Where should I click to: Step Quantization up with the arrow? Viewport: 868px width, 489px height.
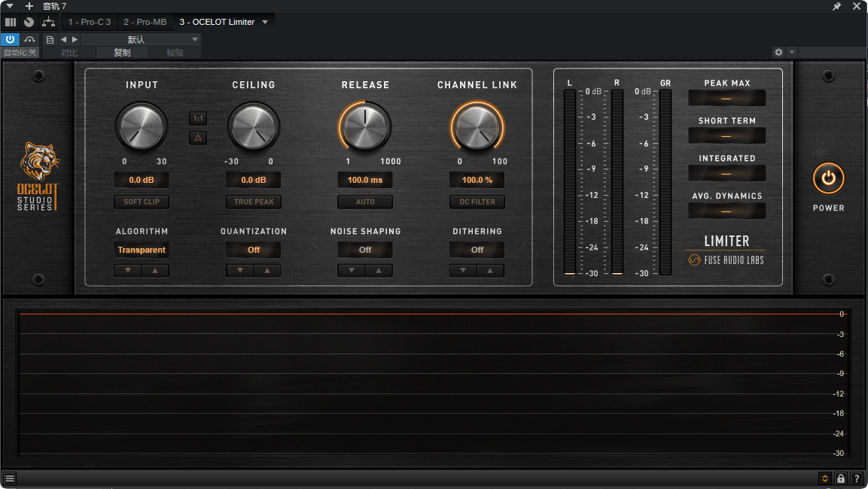(266, 271)
